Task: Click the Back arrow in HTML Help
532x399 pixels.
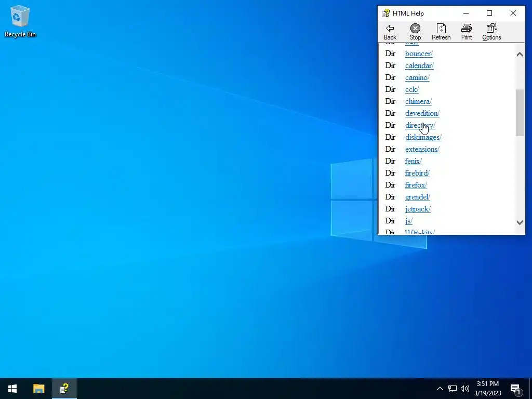Action: pos(390,32)
